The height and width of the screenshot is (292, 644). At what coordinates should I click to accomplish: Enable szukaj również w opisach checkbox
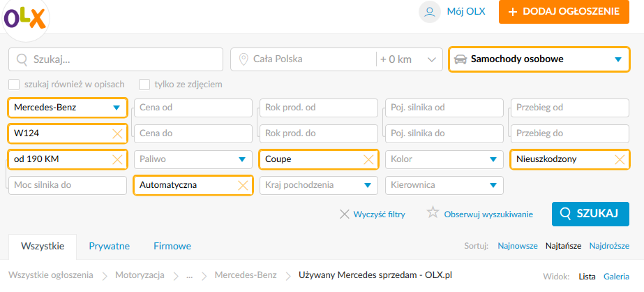point(15,85)
